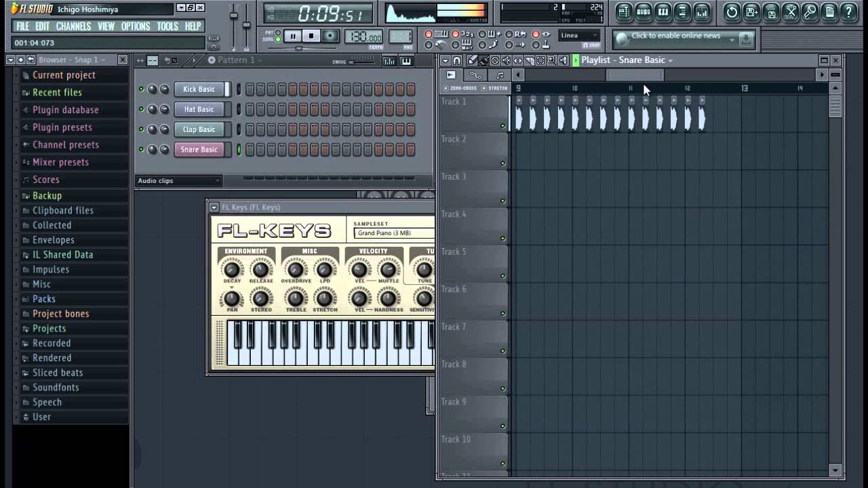Mute the Kick Basic channel LED

pos(141,89)
